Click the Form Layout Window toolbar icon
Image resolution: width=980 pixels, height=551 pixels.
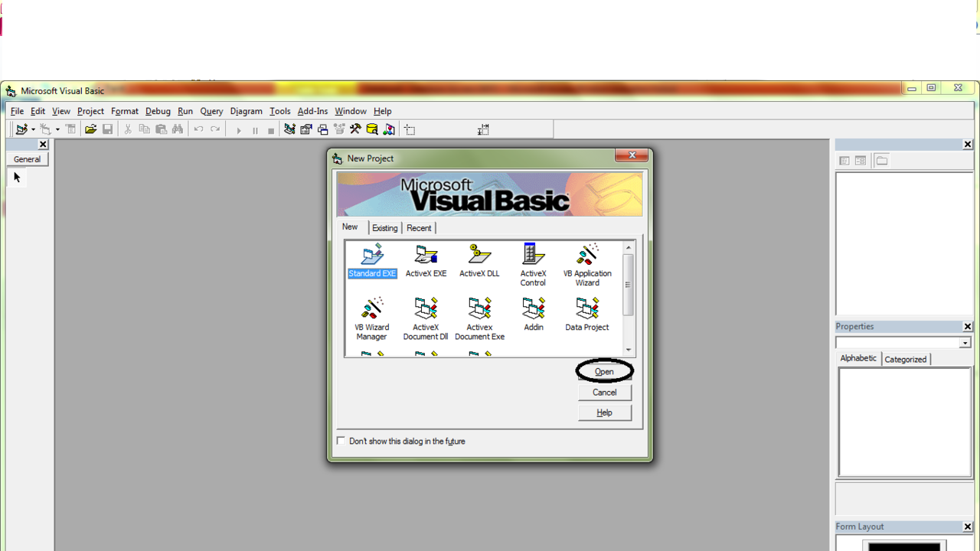322,129
